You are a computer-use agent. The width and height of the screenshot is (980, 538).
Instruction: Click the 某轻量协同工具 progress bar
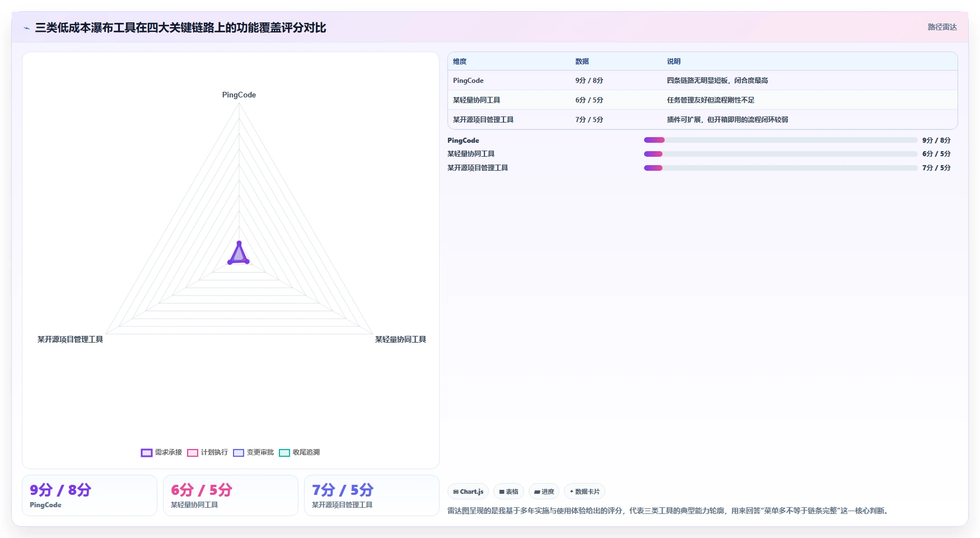pyautogui.click(x=781, y=154)
